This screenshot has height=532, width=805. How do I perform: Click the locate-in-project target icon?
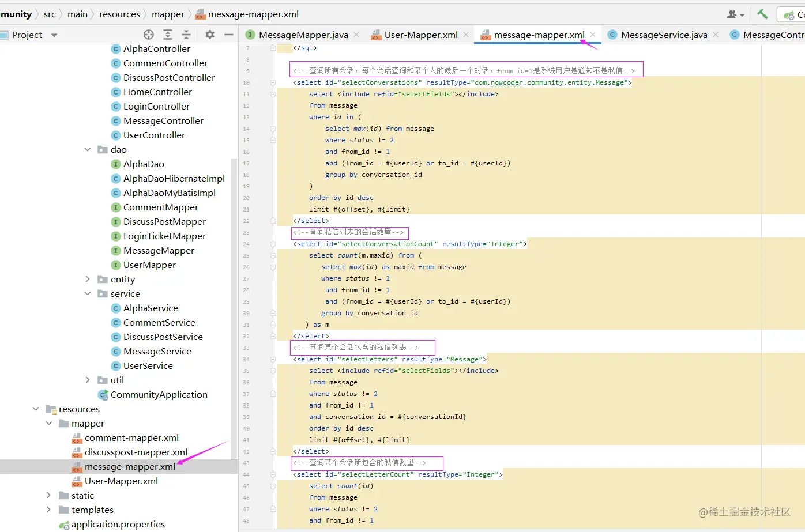pos(149,35)
